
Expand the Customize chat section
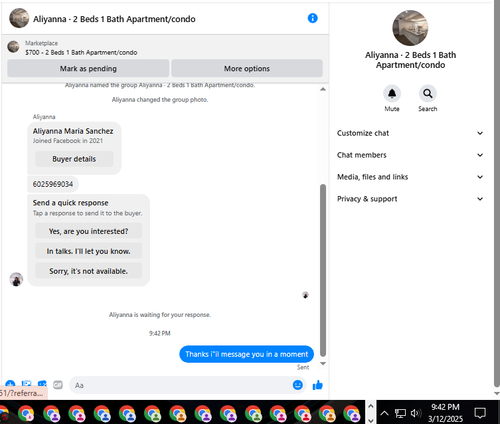click(410, 133)
